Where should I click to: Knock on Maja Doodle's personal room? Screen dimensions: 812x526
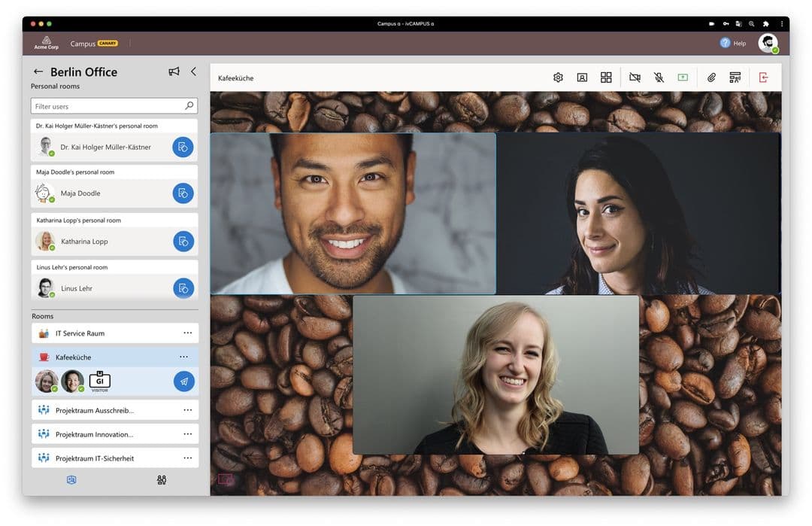point(183,193)
